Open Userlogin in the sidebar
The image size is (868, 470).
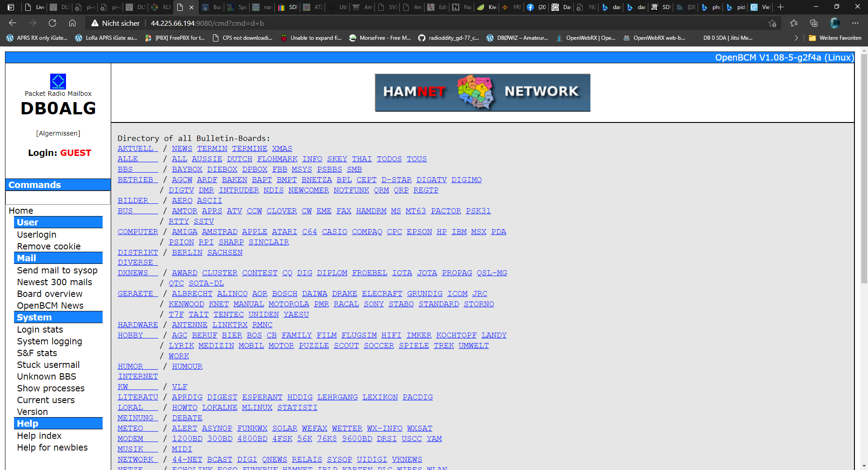[37, 235]
